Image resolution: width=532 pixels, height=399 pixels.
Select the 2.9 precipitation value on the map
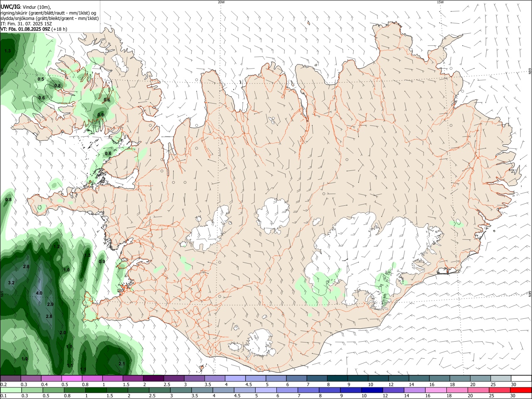pos(50,304)
